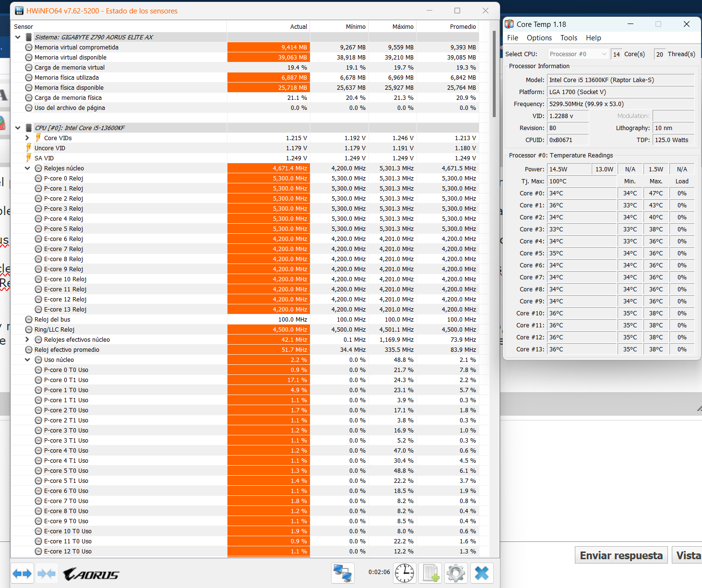The height and width of the screenshot is (588, 702).
Task: Select the Uso del archivo de página row
Action: point(245,108)
